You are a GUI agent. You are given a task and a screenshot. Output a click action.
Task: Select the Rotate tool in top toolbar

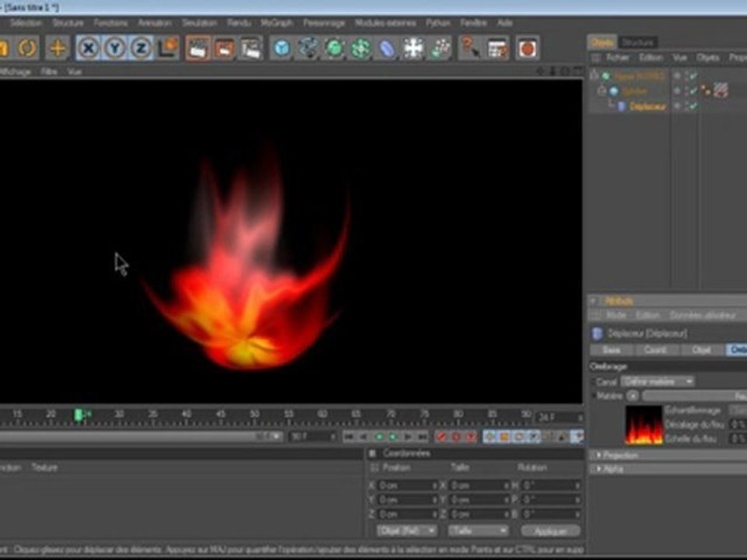pos(27,48)
